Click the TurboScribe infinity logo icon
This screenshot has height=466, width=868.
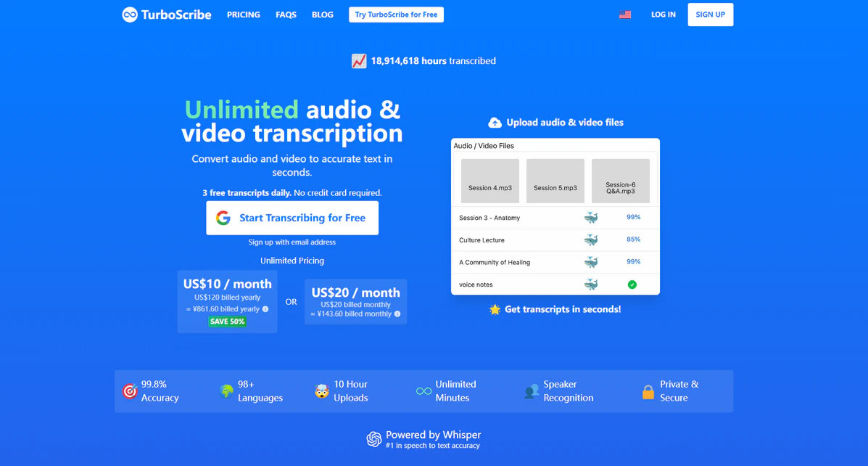130,15
